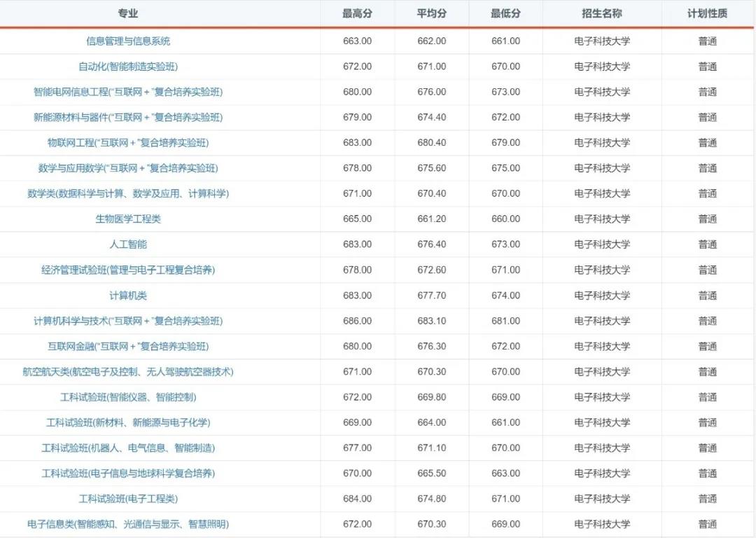This screenshot has width=756, height=538.
Task: Open the 信息管理与信息系统 major link
Action: [x=127, y=41]
